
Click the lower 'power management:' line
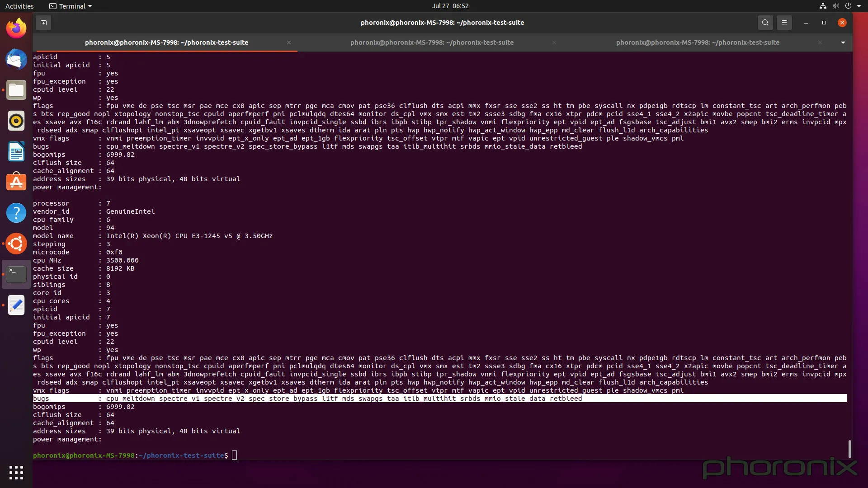click(x=67, y=439)
